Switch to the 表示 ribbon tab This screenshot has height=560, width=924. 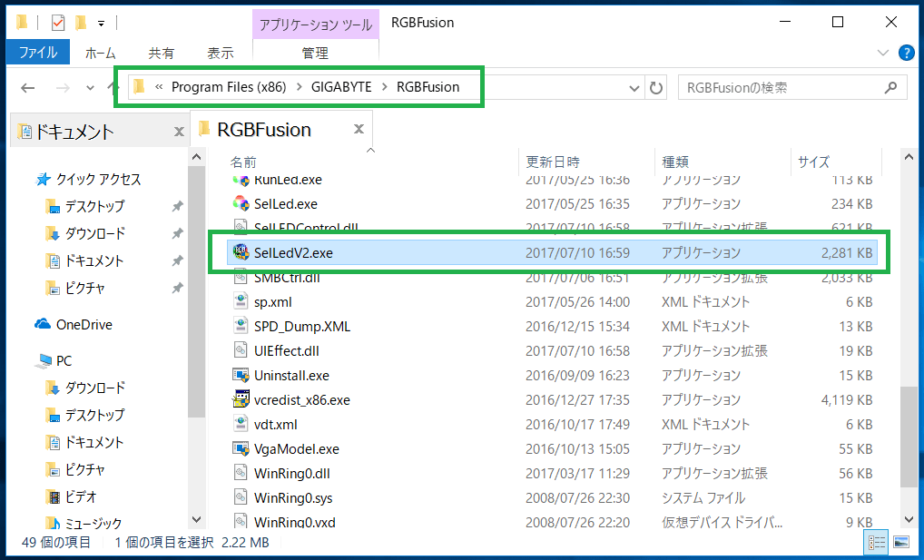click(x=221, y=53)
